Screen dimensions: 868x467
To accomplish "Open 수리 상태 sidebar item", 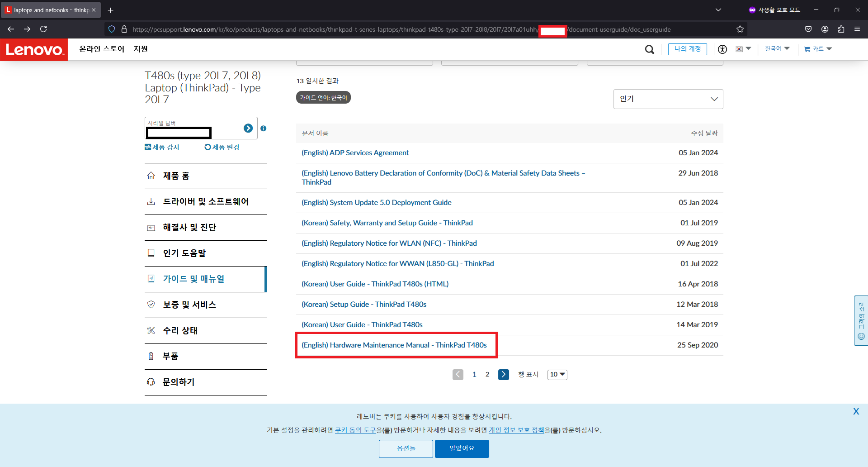I will [206, 331].
